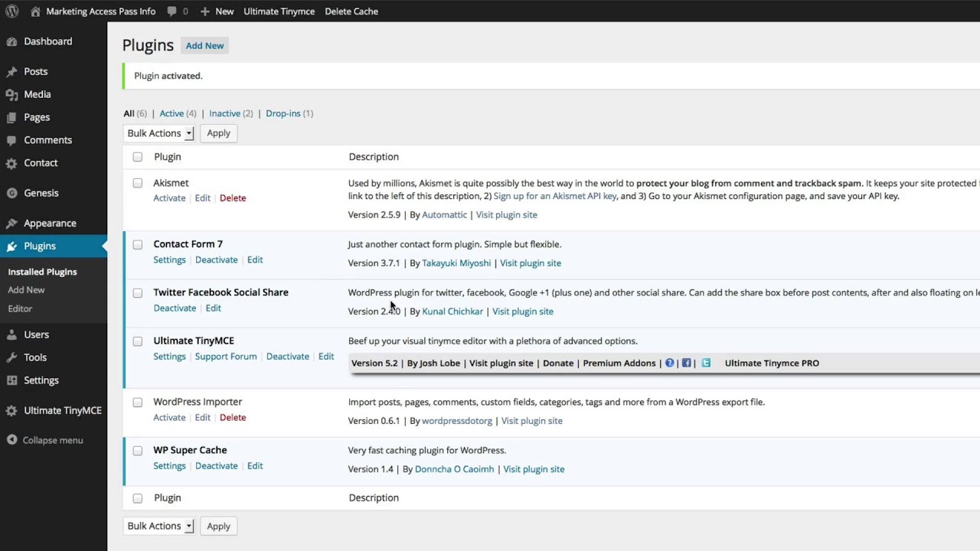Click the Users sidebar icon
Screen dimensions: 980x551
(x=11, y=334)
